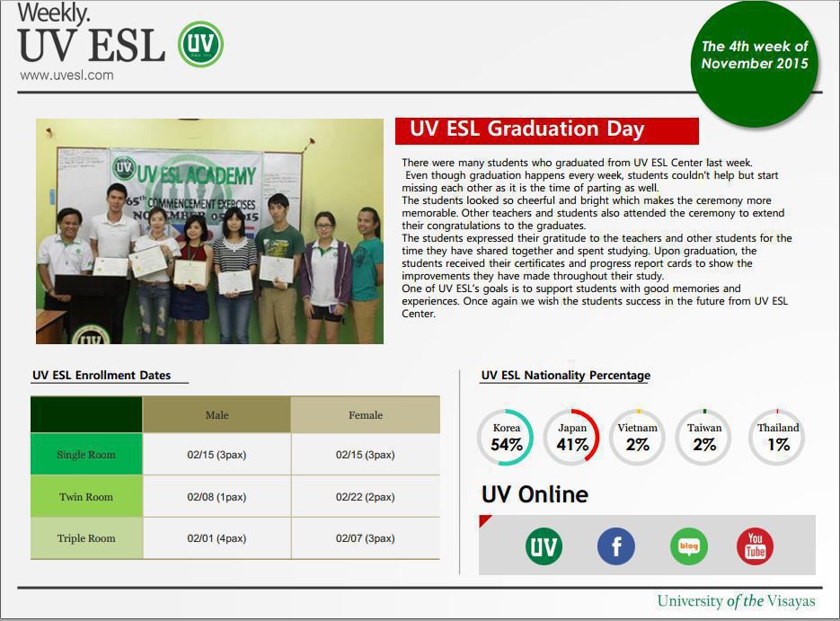Click the UV ESL Enrollment Dates heading
This screenshot has height=621, width=840.
pyautogui.click(x=102, y=375)
